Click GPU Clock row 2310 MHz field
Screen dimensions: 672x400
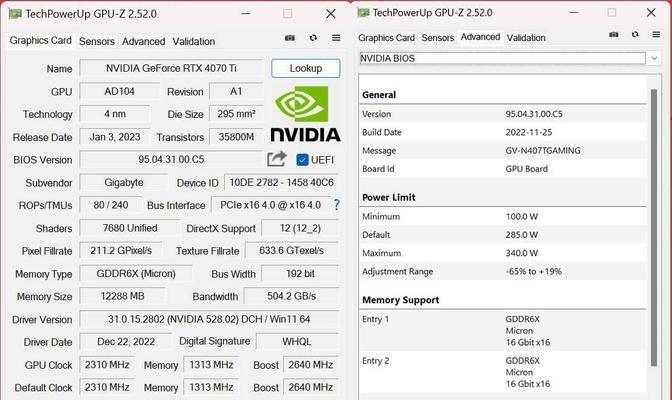[x=107, y=365]
